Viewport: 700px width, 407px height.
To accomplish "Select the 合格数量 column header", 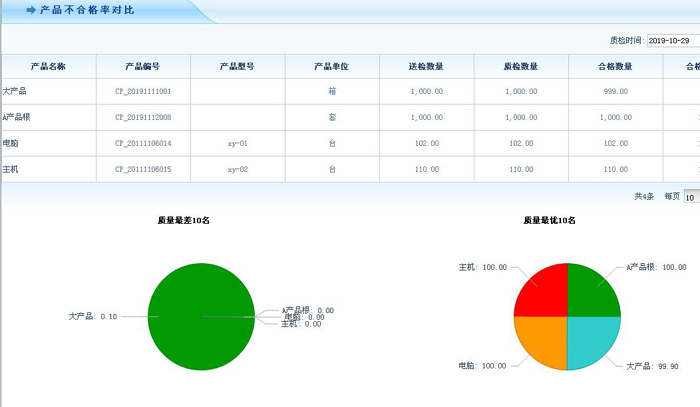I will pos(614,66).
